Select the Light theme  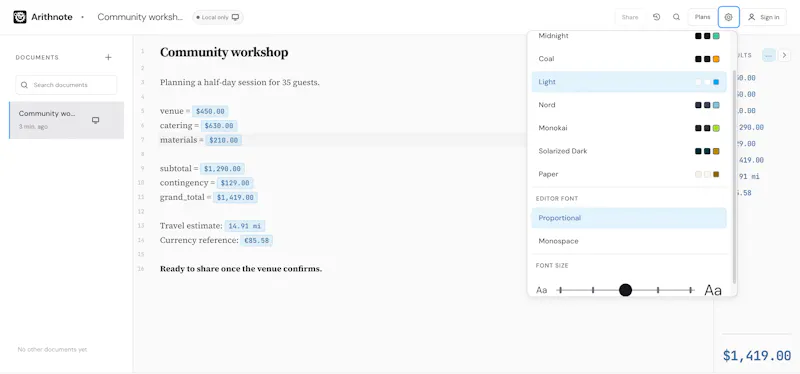(629, 82)
